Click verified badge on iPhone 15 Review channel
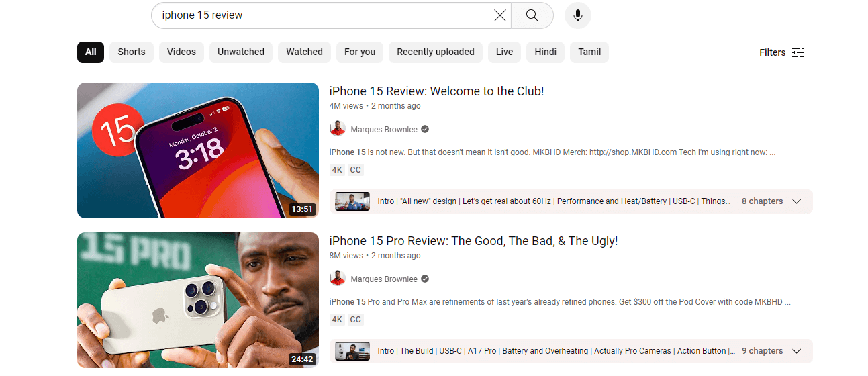 (x=425, y=129)
